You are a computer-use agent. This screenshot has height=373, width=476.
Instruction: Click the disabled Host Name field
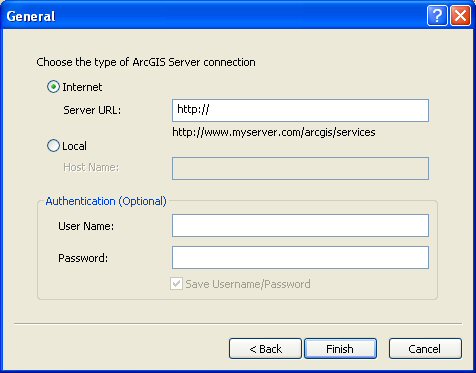(300, 168)
